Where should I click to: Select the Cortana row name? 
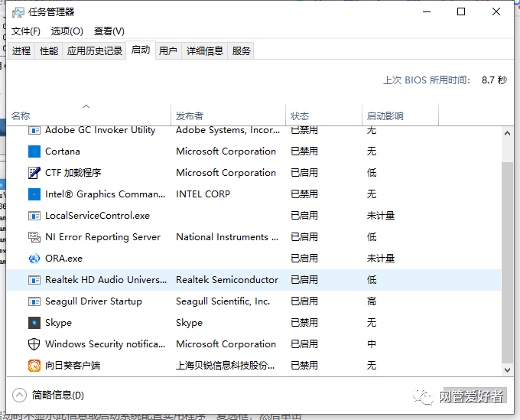click(x=63, y=151)
